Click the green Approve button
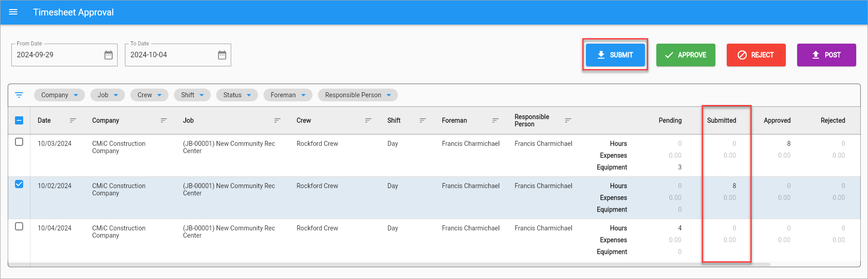 point(686,55)
